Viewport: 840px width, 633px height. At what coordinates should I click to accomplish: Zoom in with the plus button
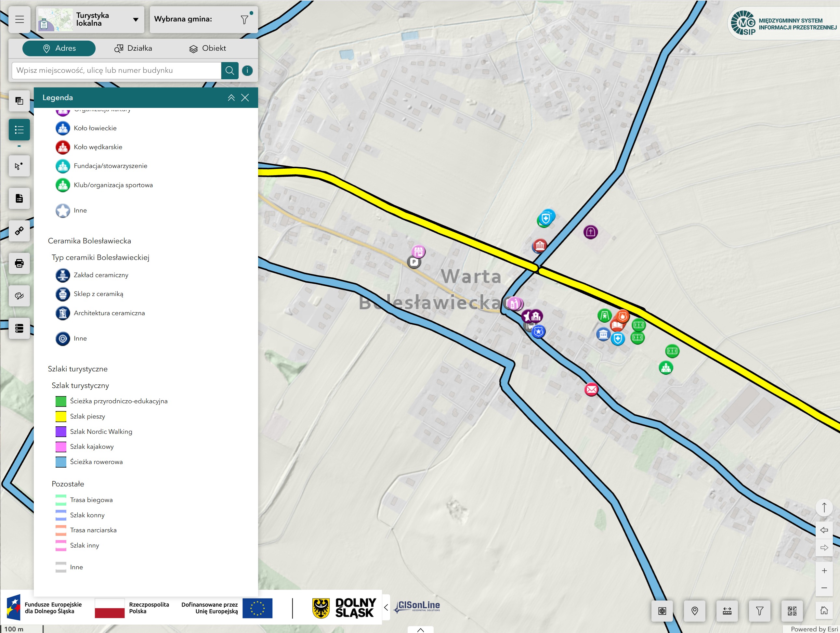tap(824, 571)
